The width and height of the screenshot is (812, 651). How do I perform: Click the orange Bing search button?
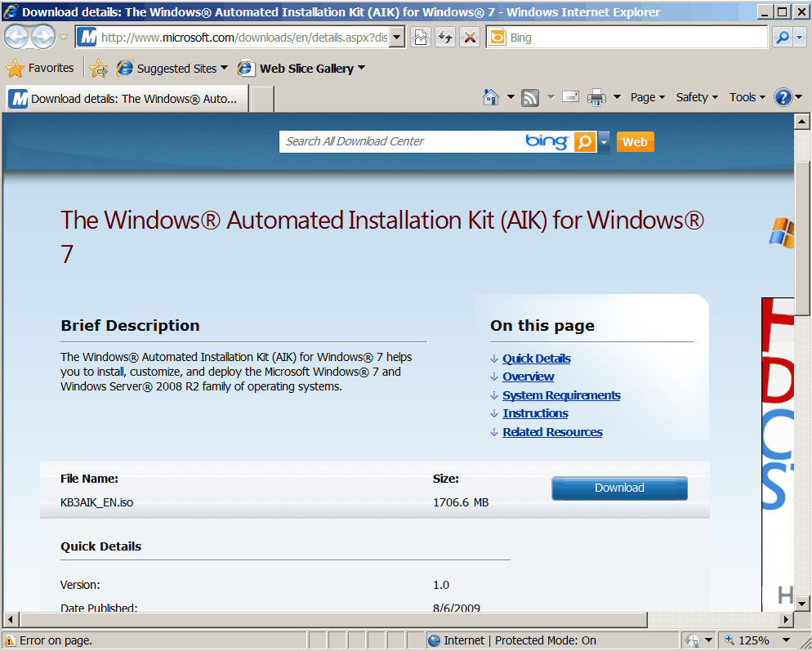[x=585, y=141]
